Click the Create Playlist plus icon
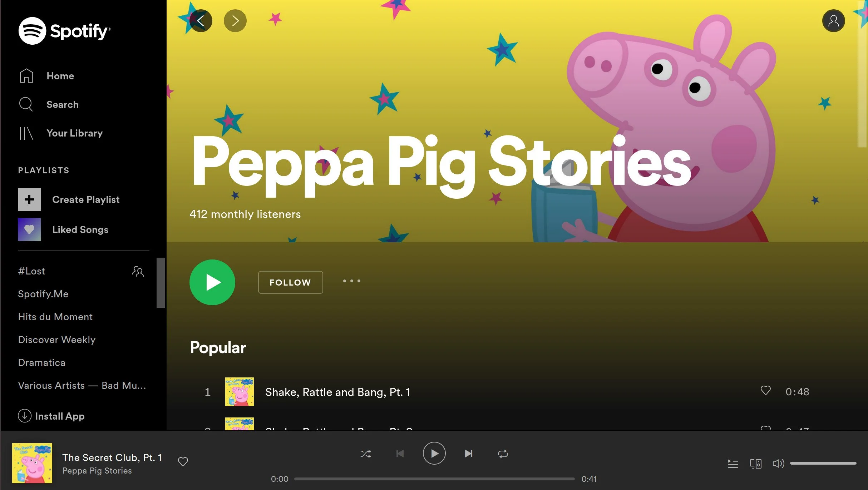Viewport: 868px width, 490px height. 29,199
